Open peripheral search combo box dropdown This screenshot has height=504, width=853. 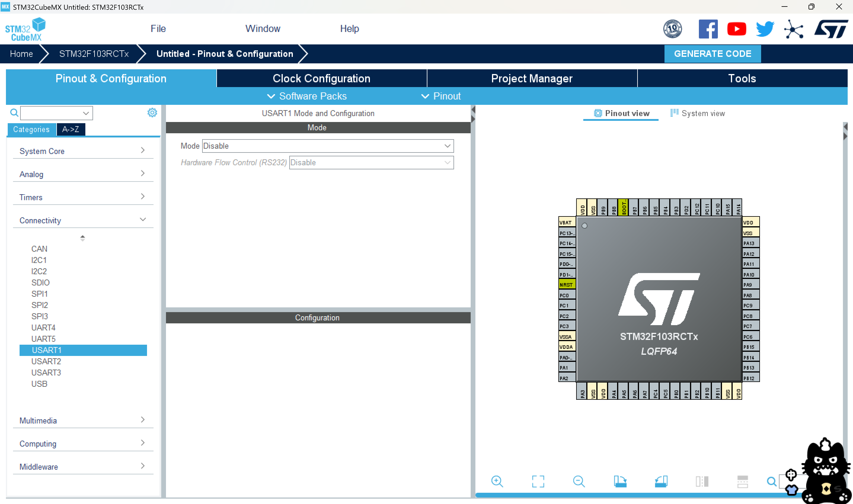86,113
